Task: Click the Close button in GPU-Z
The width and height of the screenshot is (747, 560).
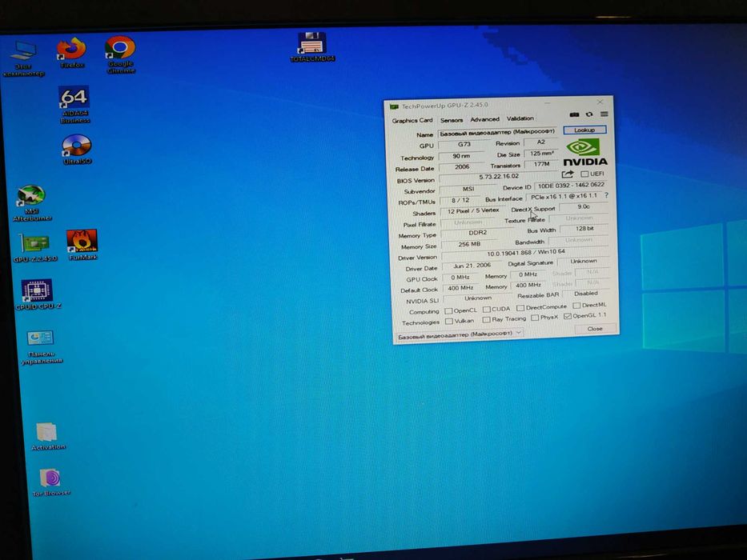Action: tap(595, 329)
